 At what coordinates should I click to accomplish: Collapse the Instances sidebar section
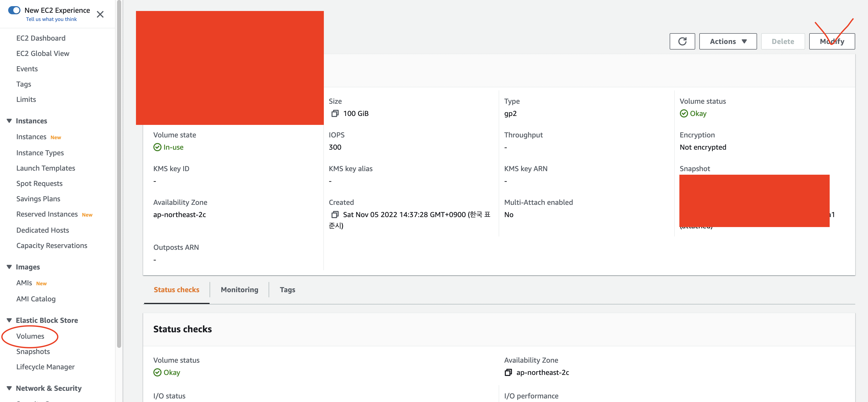click(x=9, y=121)
